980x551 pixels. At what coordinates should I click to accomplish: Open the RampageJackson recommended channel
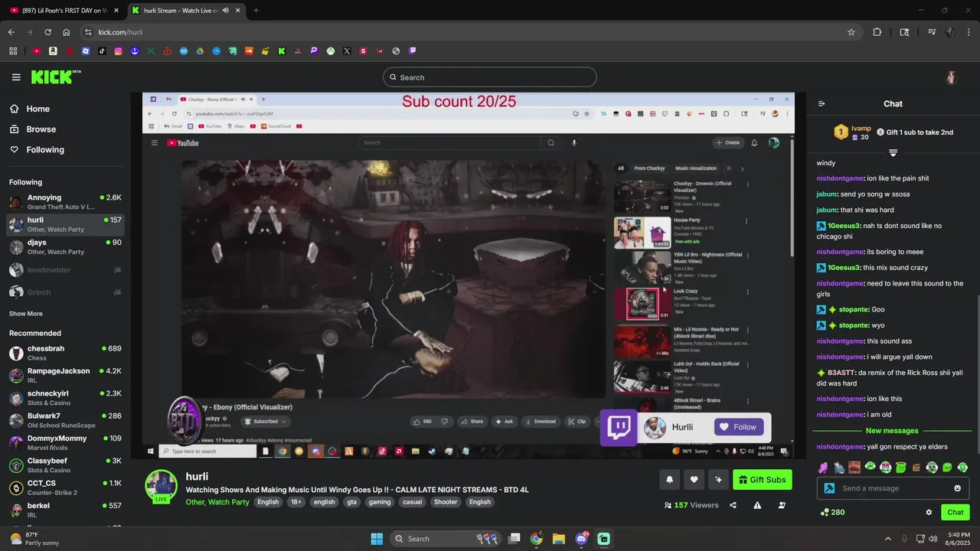65,376
